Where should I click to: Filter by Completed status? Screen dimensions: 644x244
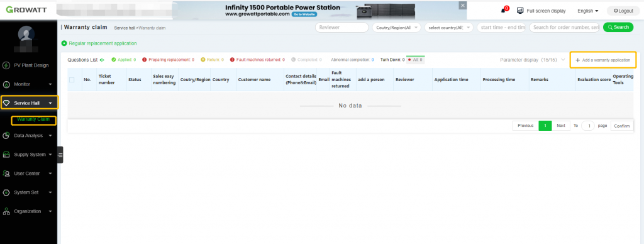[306, 60]
